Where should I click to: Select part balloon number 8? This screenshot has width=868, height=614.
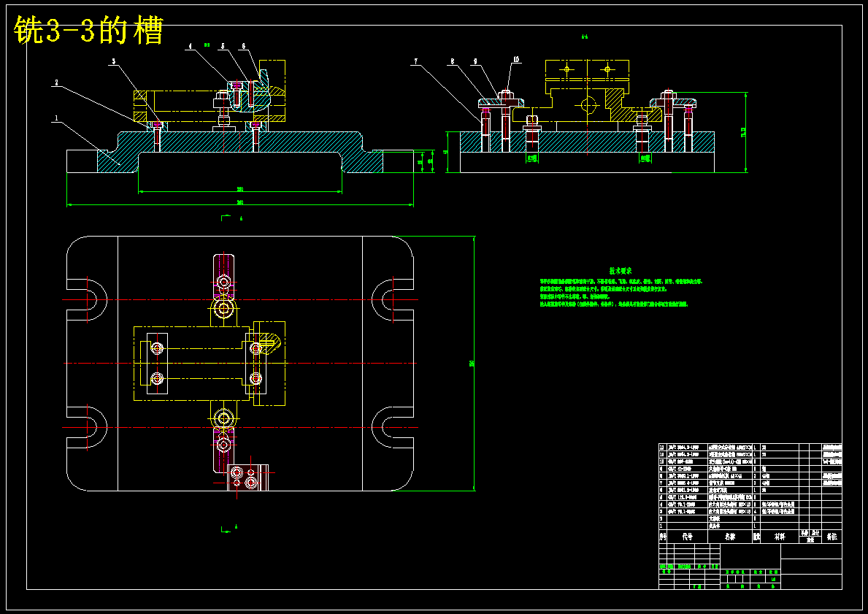click(453, 61)
